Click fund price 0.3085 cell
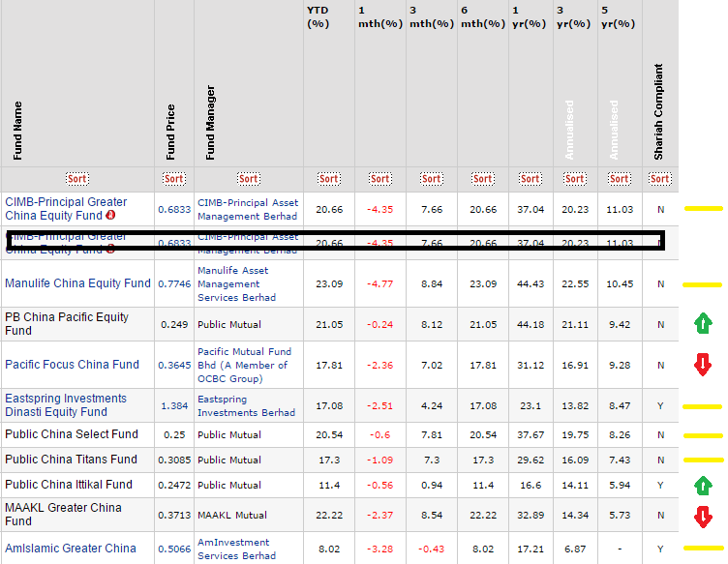This screenshot has width=728, height=564. (174, 460)
